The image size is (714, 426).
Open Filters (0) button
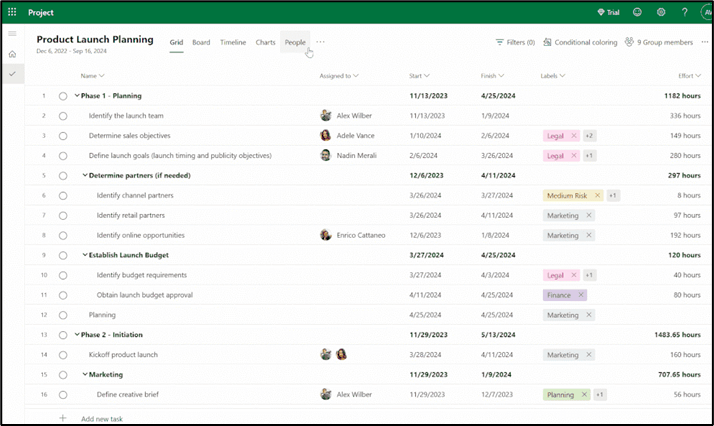[x=515, y=43]
